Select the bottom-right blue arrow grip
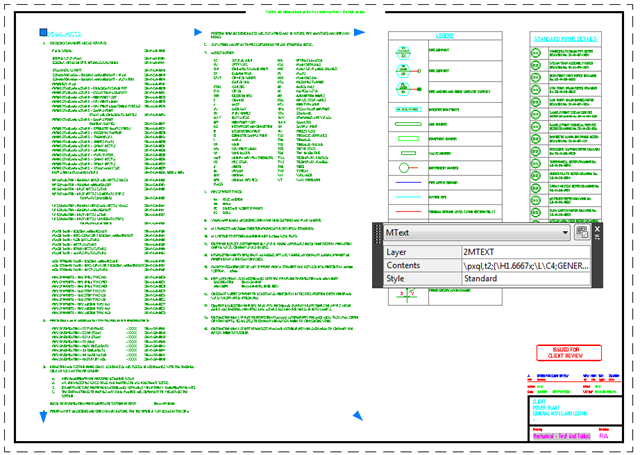The height and width of the screenshot is (455, 640). click(x=358, y=413)
